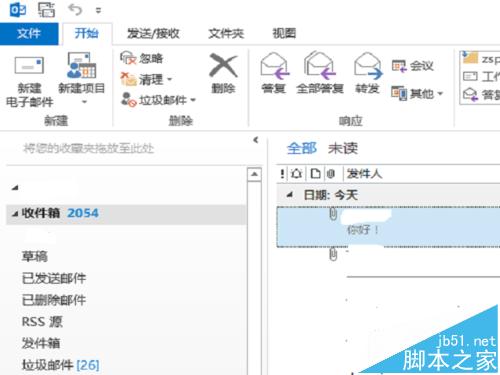Click the 转发 forward icon

368,67
